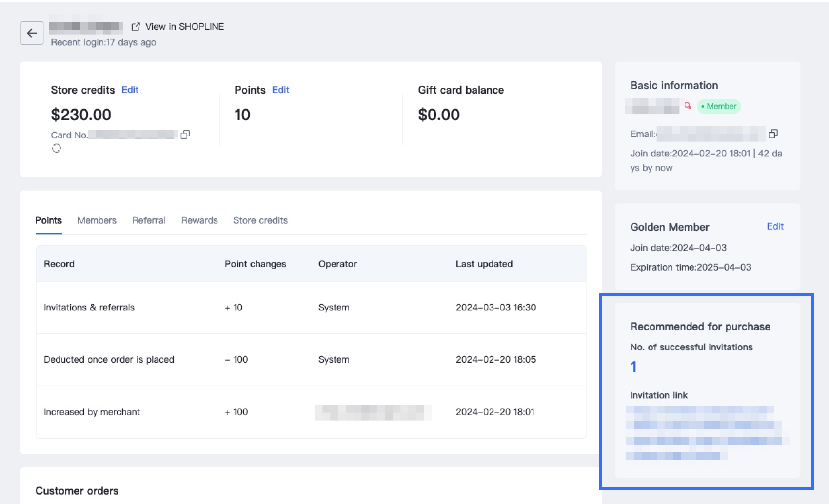Select the Deducted once order is placed row
This screenshot has height=504, width=829.
click(x=109, y=360)
